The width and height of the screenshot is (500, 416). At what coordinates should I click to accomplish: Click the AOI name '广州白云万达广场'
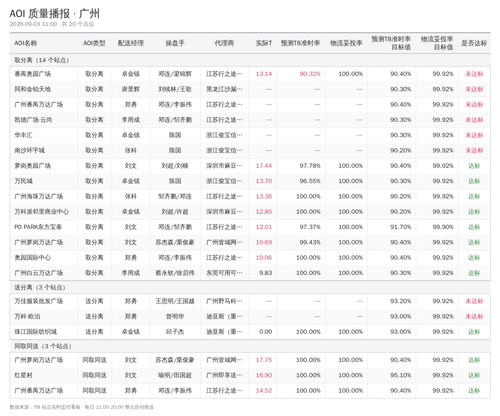coord(38,273)
